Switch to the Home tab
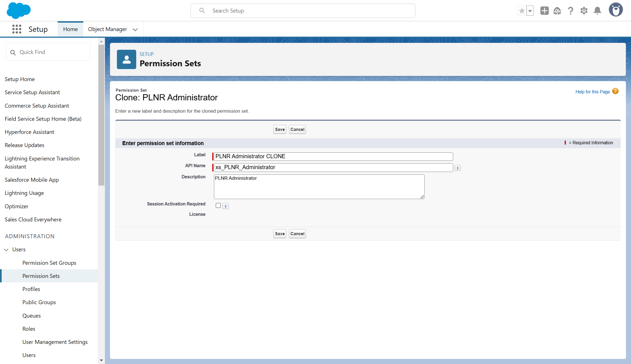The height and width of the screenshot is (364, 631). (70, 29)
